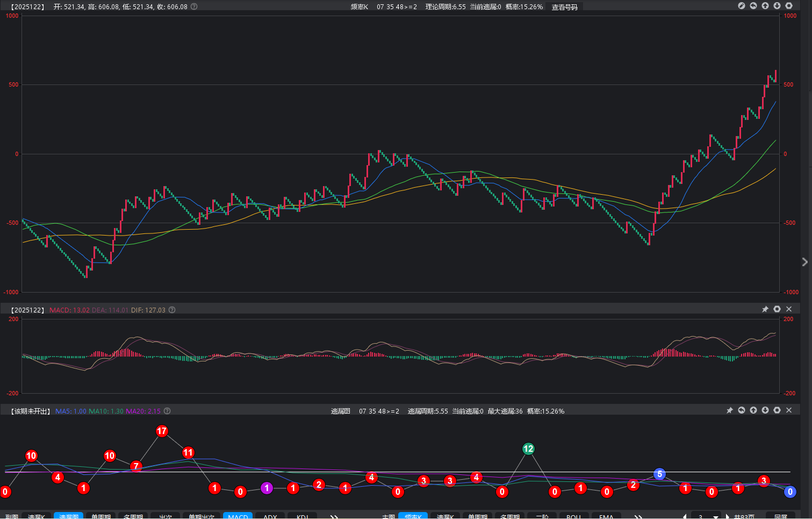
Task: Expand more main chart indicators after EMA
Action: point(638,516)
